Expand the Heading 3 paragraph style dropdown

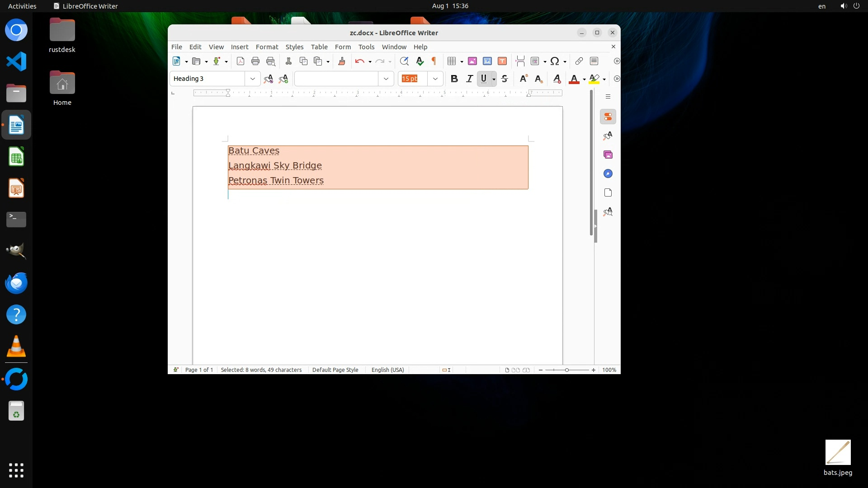pyautogui.click(x=253, y=79)
